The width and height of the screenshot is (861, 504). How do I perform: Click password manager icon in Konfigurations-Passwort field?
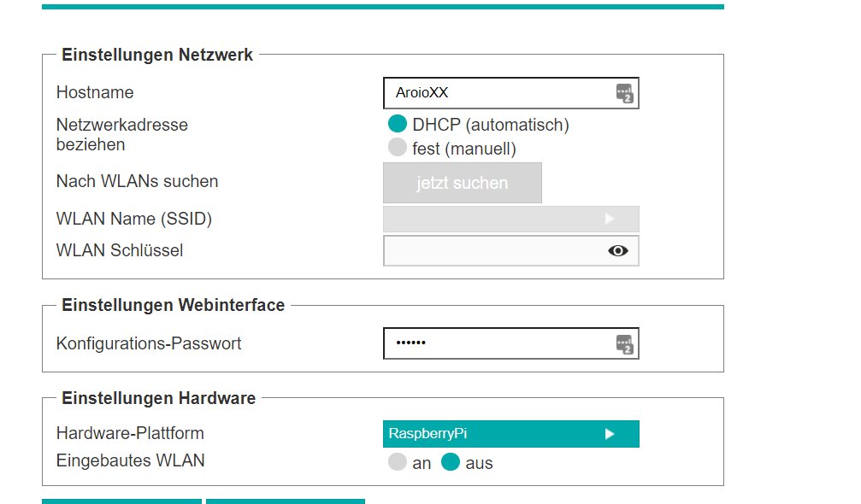624,343
